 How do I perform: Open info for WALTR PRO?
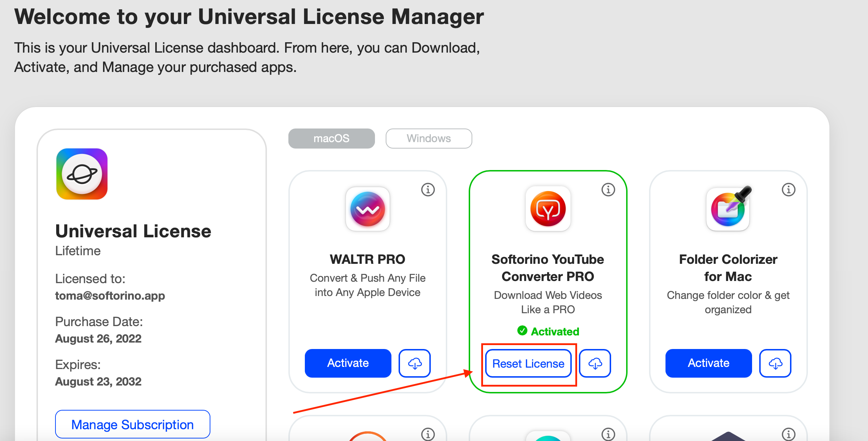[428, 189]
